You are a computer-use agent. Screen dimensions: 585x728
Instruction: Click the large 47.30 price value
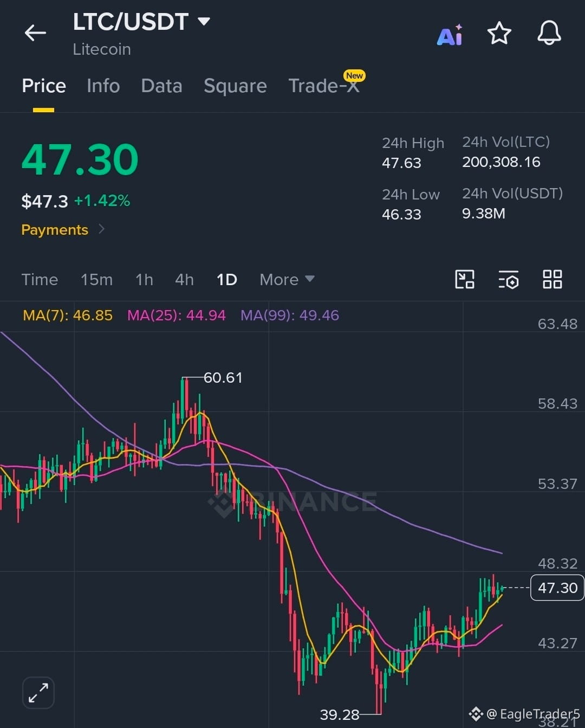(80, 160)
